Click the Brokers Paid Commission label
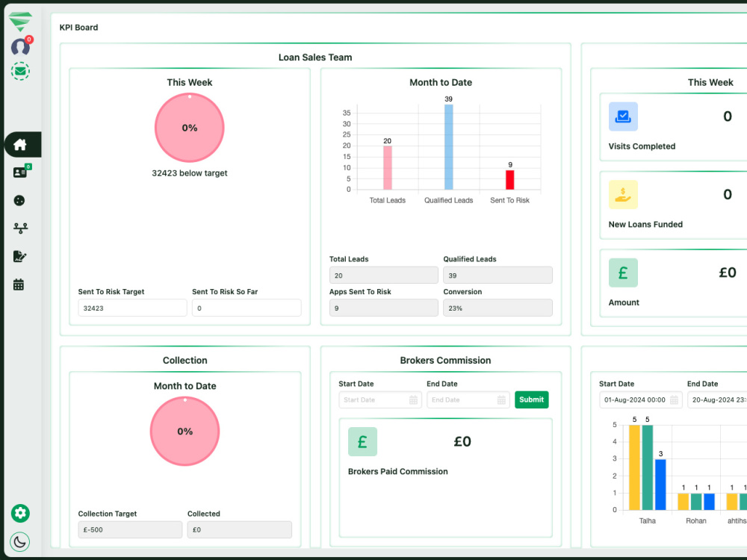The width and height of the screenshot is (747, 560). pos(398,471)
